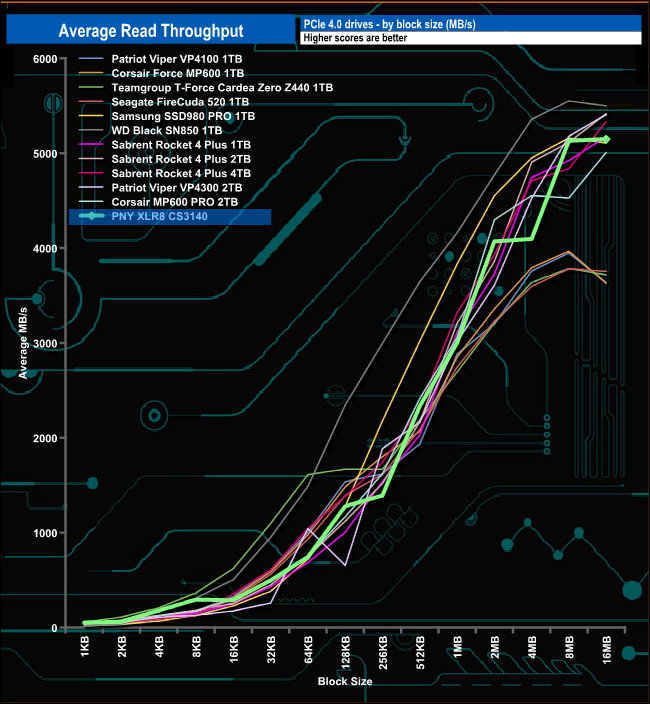This screenshot has height=704, width=650.
Task: Click the orange Corsair Force MP600 legend line
Action: tap(92, 73)
